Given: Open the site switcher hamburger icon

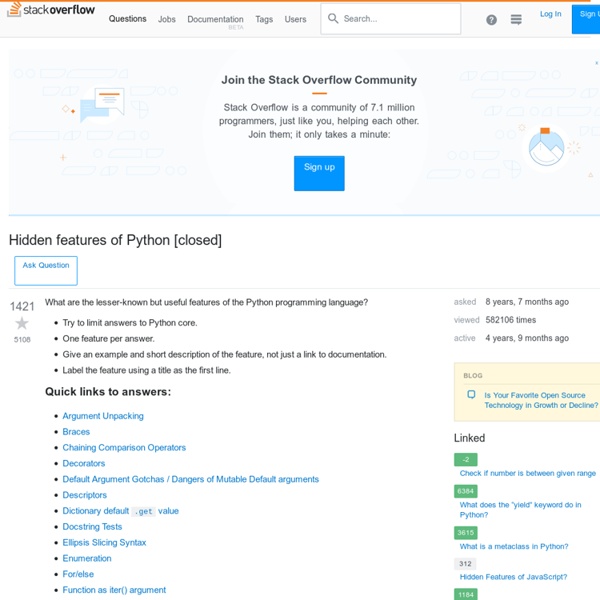Looking at the screenshot, I should click(x=516, y=19).
